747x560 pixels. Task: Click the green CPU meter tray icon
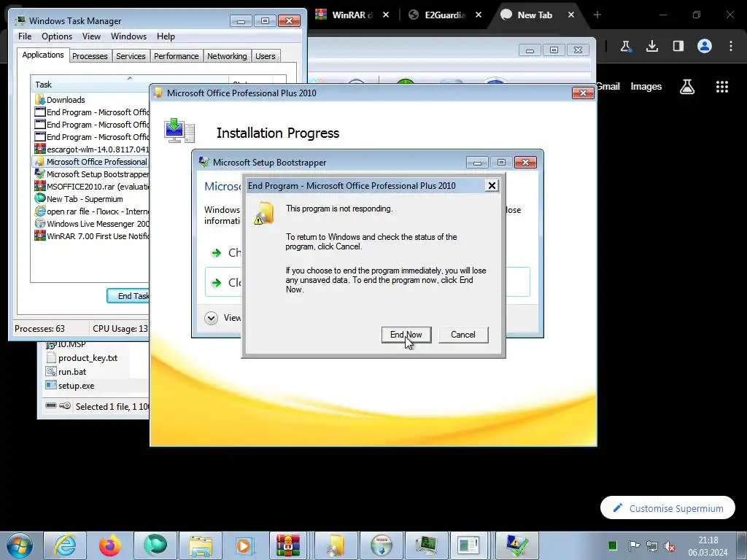[613, 545]
